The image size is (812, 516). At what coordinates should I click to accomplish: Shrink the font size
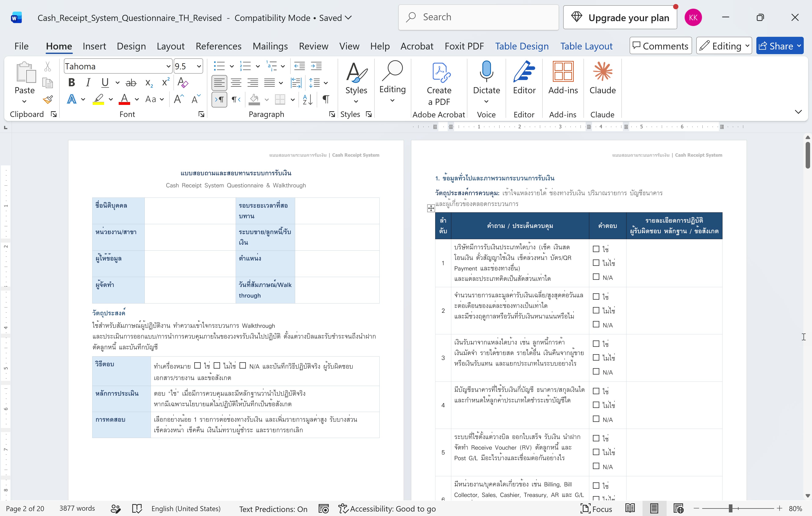pos(196,99)
